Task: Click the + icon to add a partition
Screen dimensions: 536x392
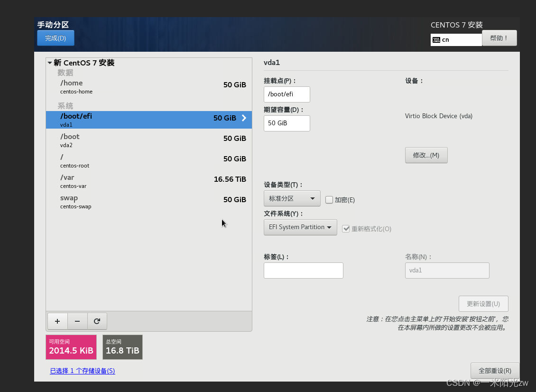Action: (57, 321)
